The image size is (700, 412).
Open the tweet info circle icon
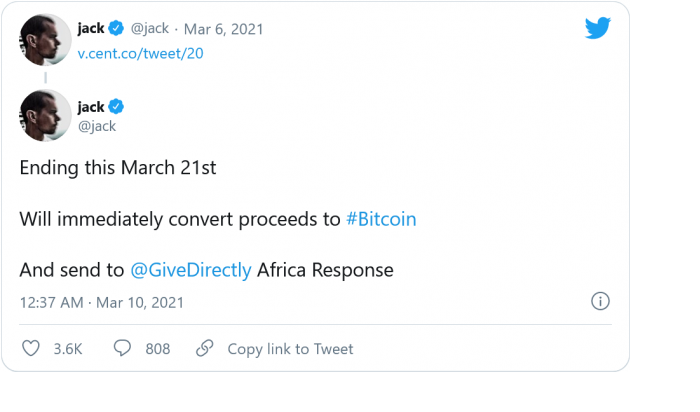tap(600, 301)
